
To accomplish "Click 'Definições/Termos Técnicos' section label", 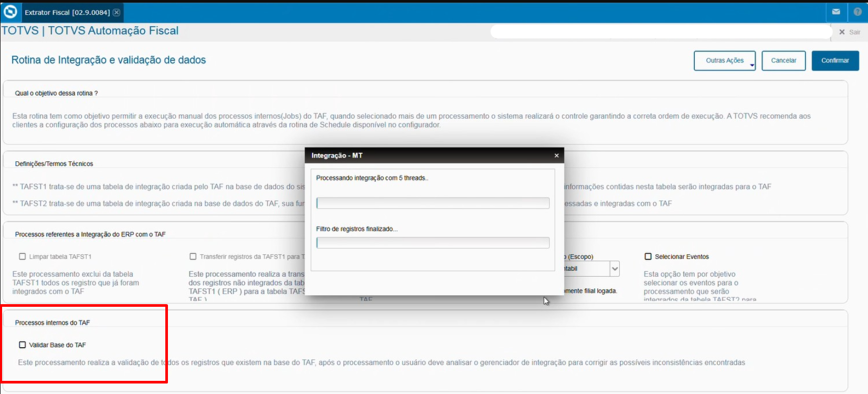I will 54,164.
